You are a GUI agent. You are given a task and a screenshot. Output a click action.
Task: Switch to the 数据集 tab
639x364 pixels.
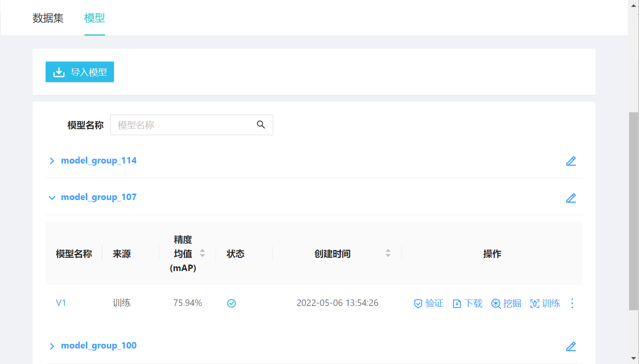48,18
